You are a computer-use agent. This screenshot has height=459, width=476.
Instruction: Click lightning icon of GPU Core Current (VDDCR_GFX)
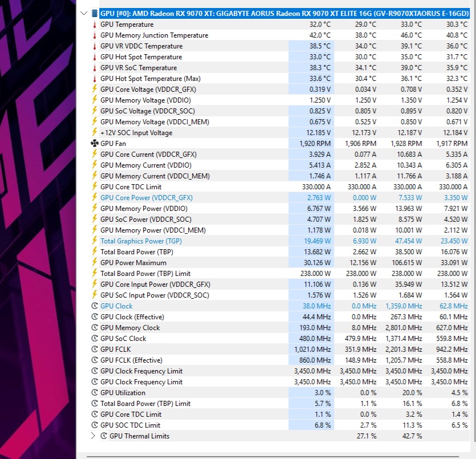coord(95,154)
